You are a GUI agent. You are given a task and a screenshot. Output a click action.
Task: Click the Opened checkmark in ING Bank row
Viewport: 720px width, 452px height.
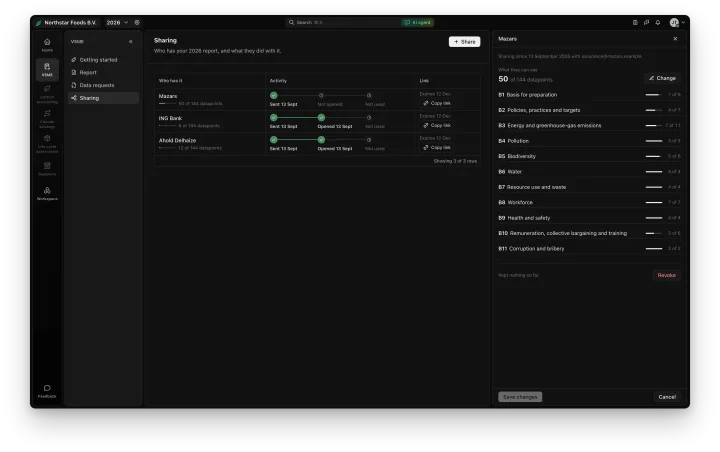pyautogui.click(x=321, y=118)
